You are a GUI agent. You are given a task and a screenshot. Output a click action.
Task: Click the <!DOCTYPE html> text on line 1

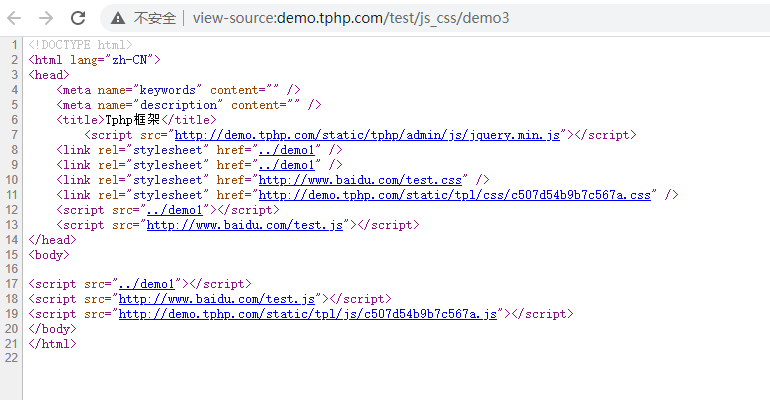[80, 45]
